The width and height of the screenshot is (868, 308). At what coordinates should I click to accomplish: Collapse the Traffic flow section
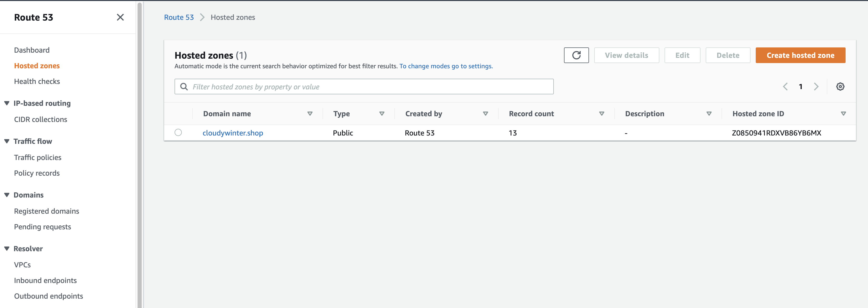7,141
